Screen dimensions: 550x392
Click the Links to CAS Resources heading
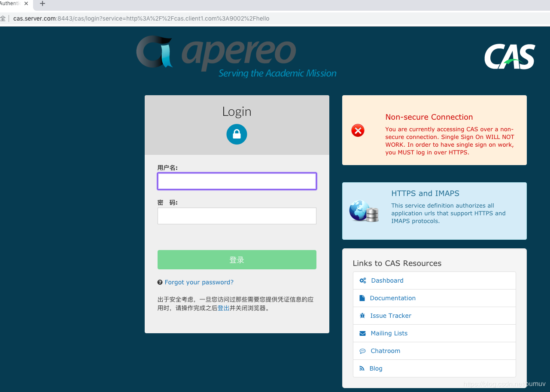coord(397,263)
